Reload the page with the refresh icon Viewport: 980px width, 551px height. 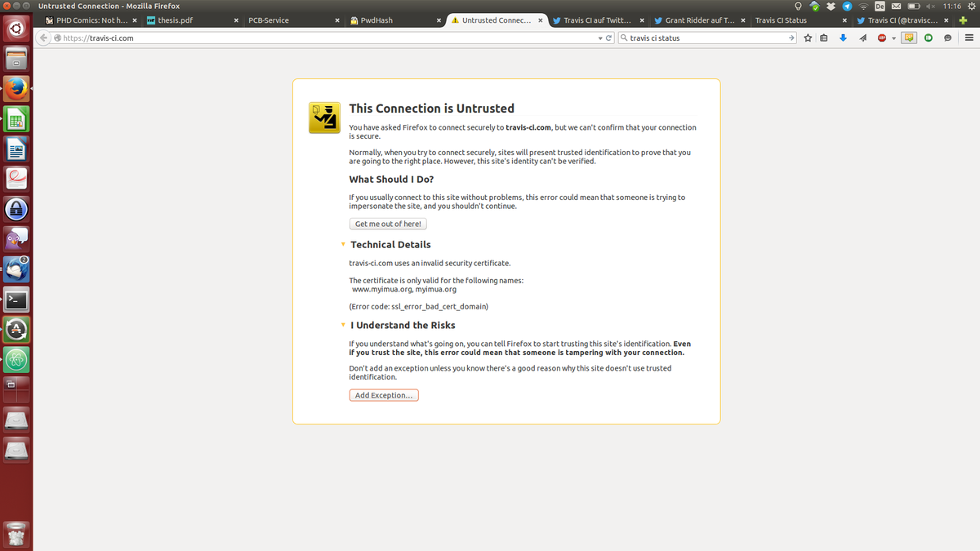[609, 38]
